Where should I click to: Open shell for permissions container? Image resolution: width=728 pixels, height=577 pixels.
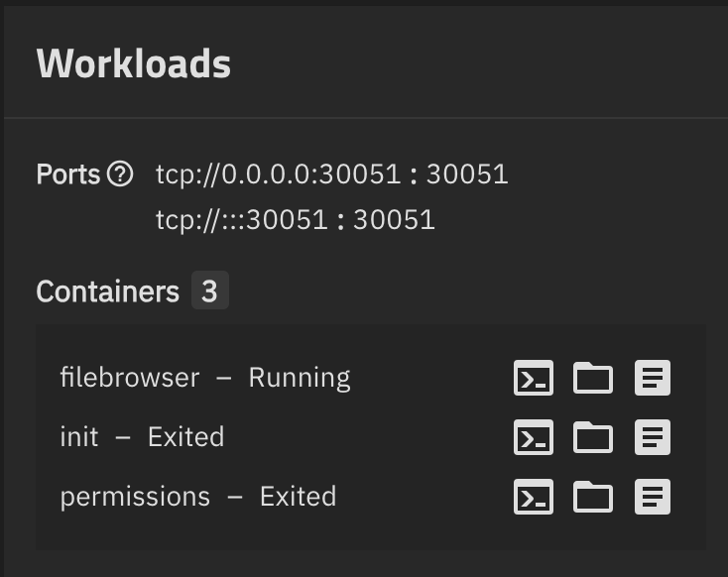coord(533,497)
